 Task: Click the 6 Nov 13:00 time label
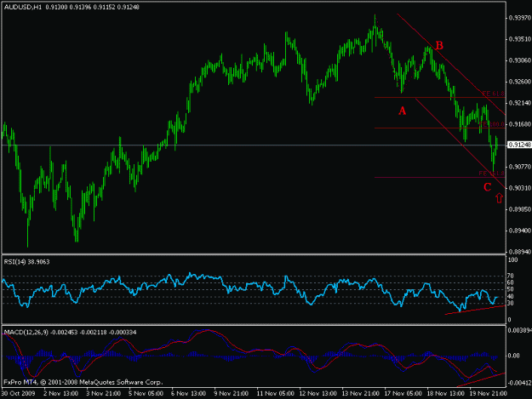pyautogui.click(x=188, y=393)
